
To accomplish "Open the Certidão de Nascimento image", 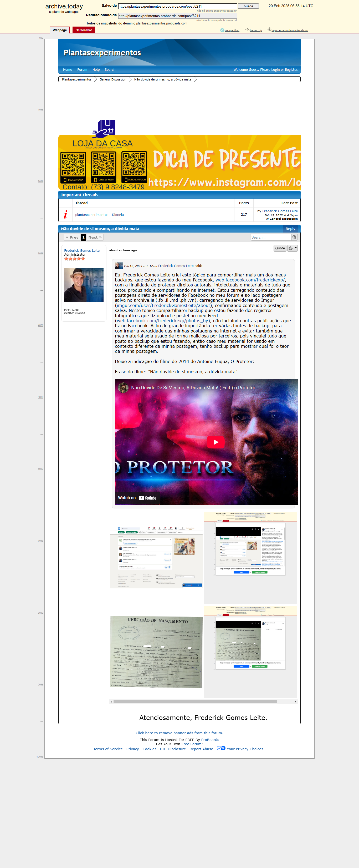I will coord(156,652).
